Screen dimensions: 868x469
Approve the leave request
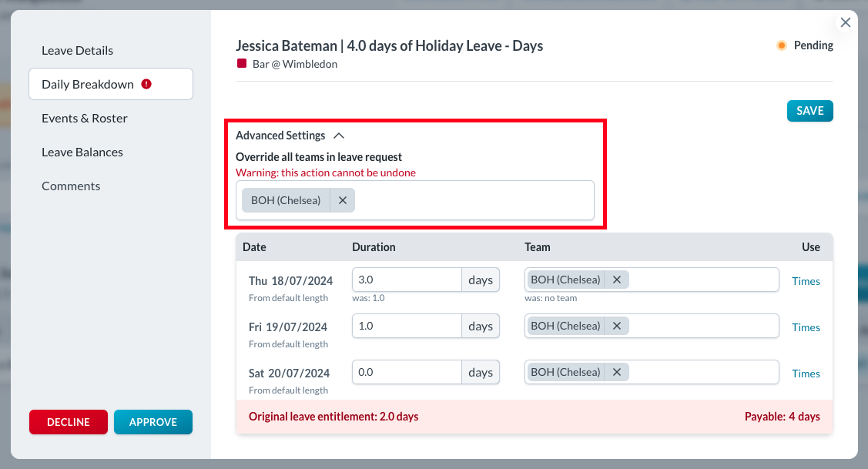coord(152,422)
